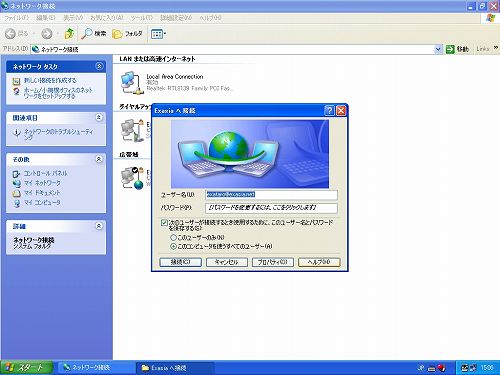This screenshot has width=500, height=375.
Task: Click the Connect (接続) button
Action: [180, 262]
